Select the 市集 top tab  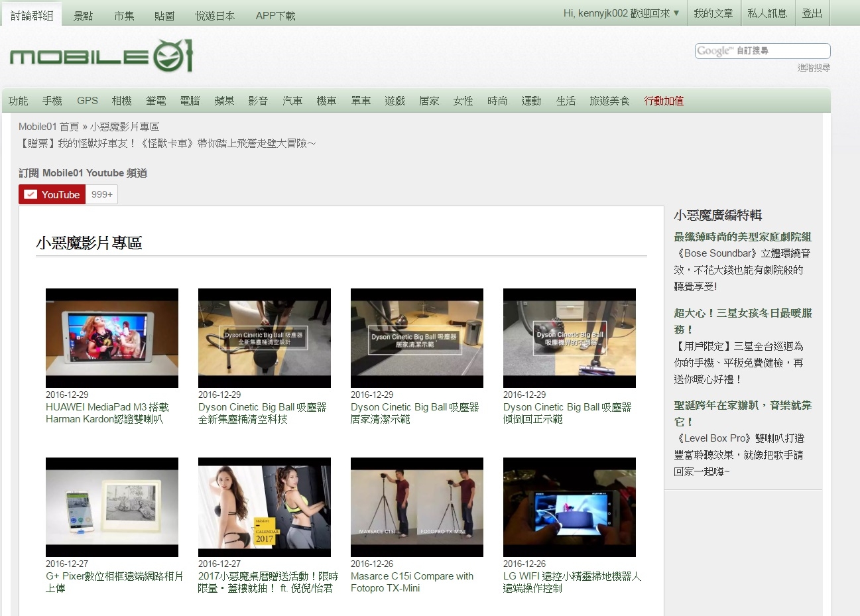click(x=124, y=16)
